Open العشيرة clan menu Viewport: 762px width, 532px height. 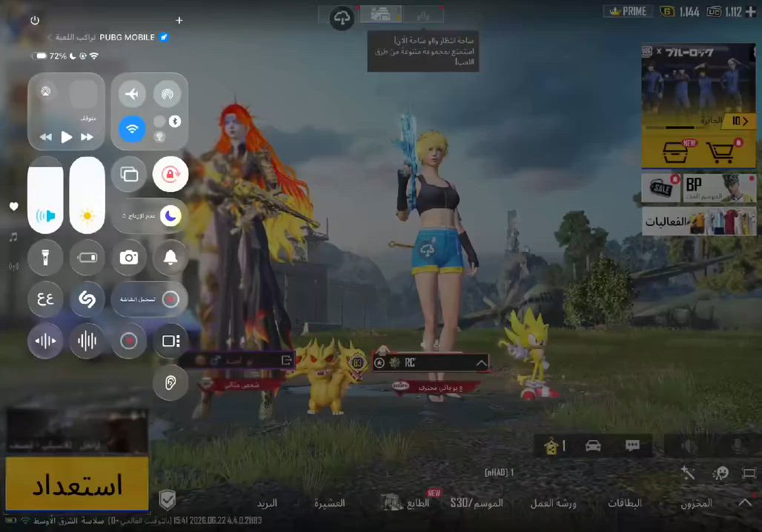point(330,503)
